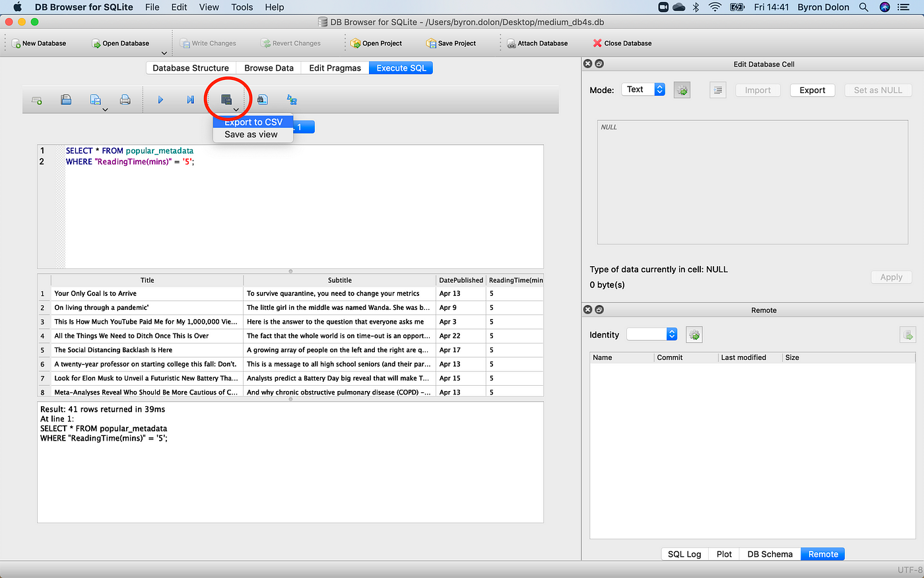Switch to the Database Structure tab
Viewport: 924px width, 578px height.
click(x=191, y=68)
